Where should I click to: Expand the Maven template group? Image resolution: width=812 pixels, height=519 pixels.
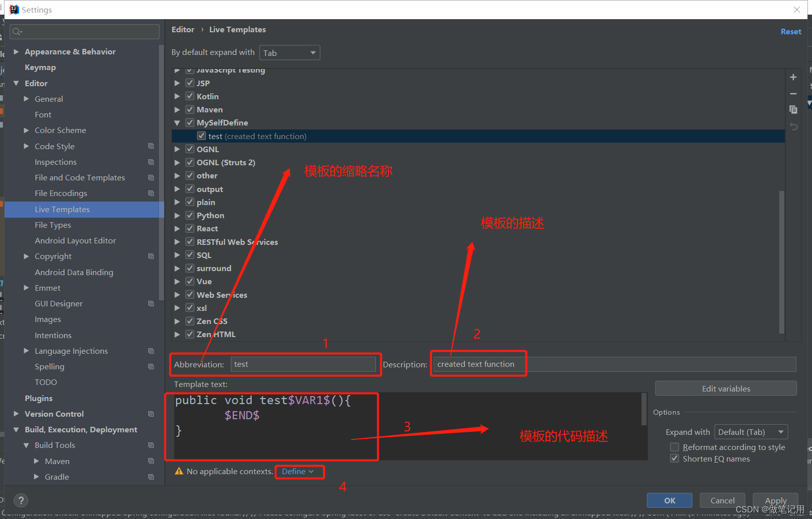[177, 109]
